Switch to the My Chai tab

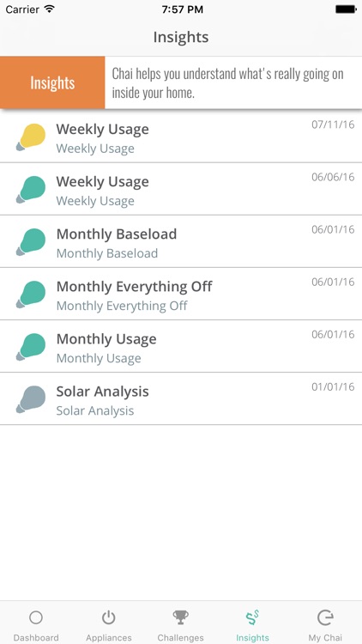325,626
